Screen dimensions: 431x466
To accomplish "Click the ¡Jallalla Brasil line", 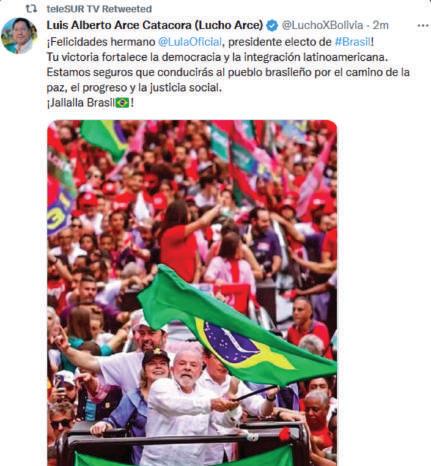I will point(90,103).
